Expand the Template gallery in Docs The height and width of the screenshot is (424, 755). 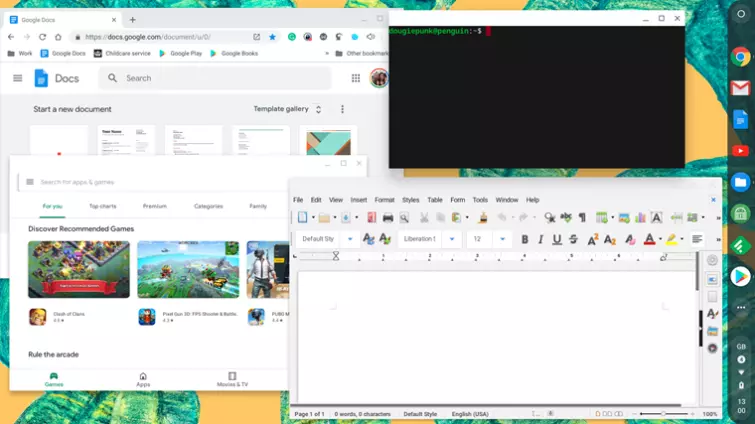click(x=287, y=109)
